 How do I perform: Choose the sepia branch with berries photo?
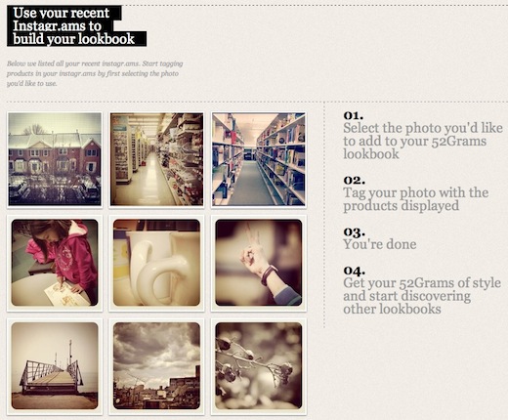(259, 366)
